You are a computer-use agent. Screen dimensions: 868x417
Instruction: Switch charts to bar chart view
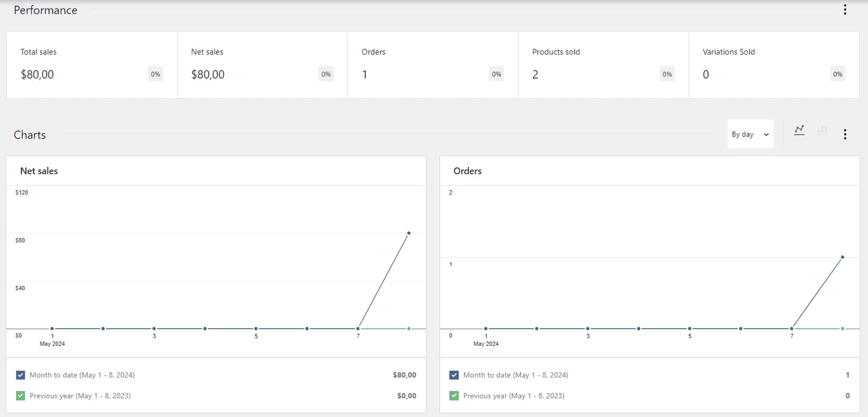pyautogui.click(x=822, y=130)
